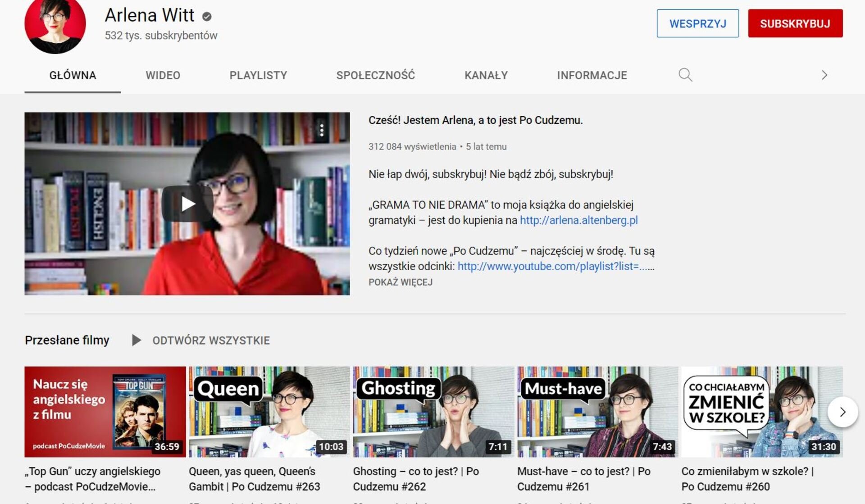Click the tab bar right chevron arrow
This screenshot has width=865, height=504.
point(824,75)
